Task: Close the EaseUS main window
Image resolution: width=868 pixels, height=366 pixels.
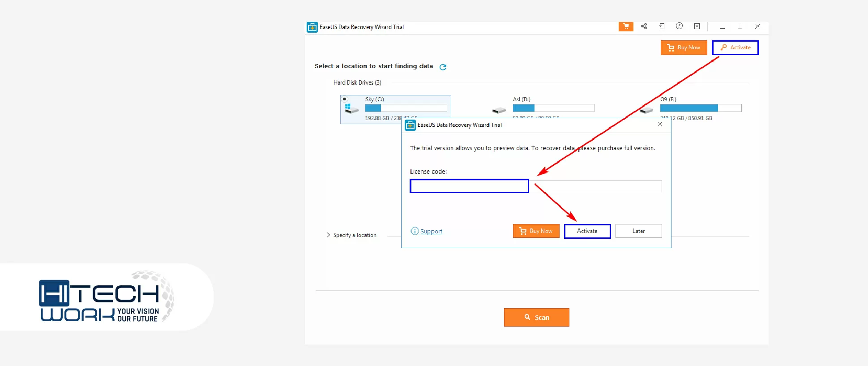Action: point(757,26)
